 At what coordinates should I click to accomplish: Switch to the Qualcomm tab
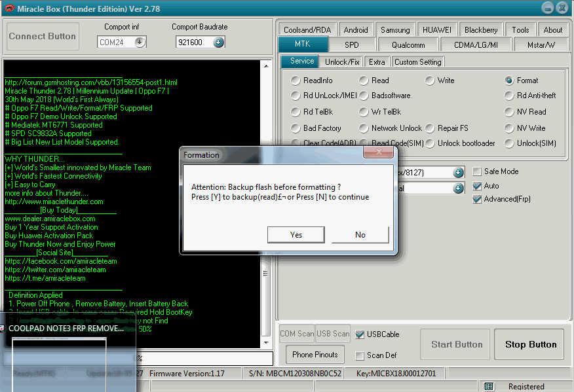[408, 45]
